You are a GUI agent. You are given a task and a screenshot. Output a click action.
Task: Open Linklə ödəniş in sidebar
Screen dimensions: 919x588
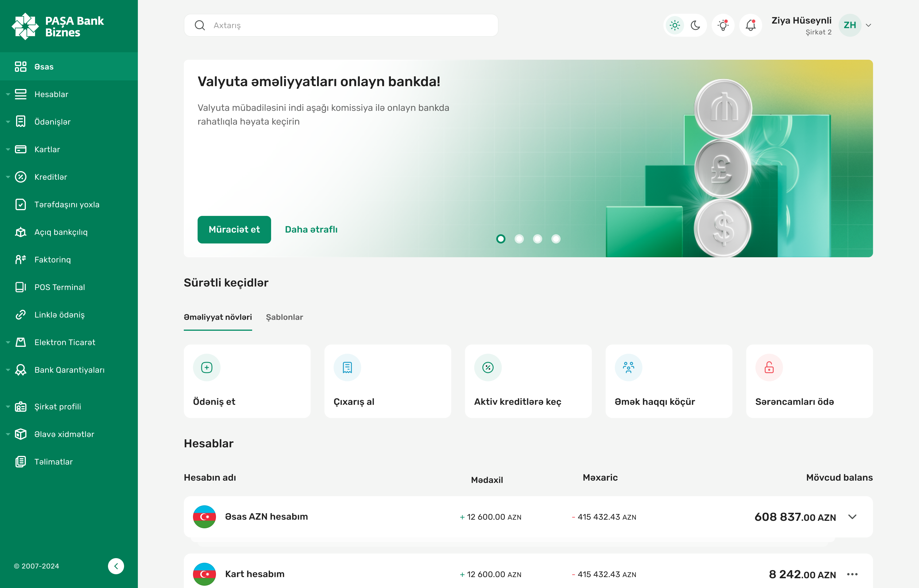pos(59,315)
